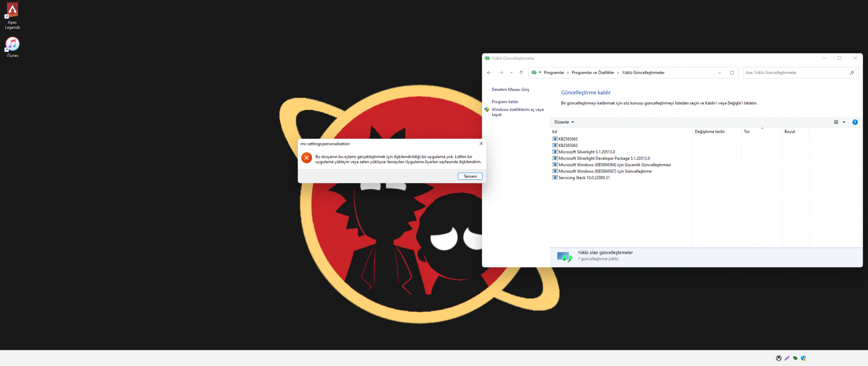Open the NVIDIA tray icon
868x366 pixels.
[x=795, y=358]
